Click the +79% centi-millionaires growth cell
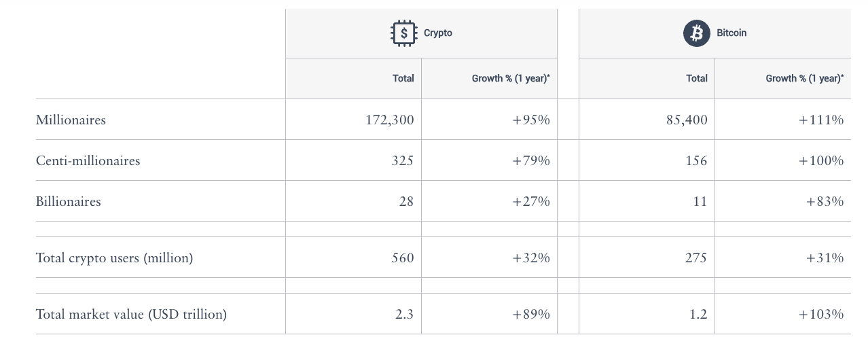The width and height of the screenshot is (868, 352). click(531, 161)
